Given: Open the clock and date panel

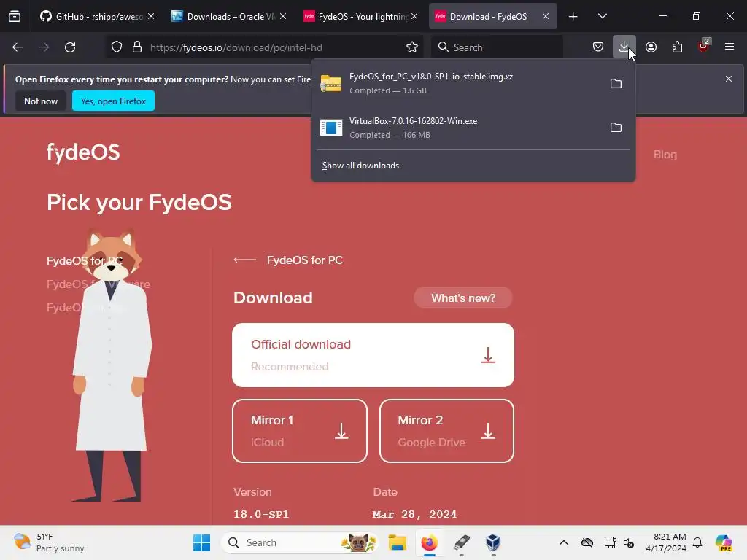Looking at the screenshot, I should (x=666, y=542).
